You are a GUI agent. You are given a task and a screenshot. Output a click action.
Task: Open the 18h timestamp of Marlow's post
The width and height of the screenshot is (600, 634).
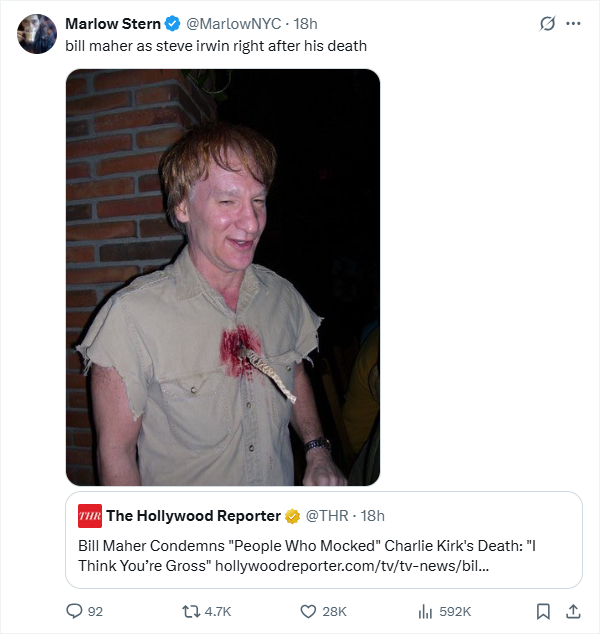coord(305,24)
